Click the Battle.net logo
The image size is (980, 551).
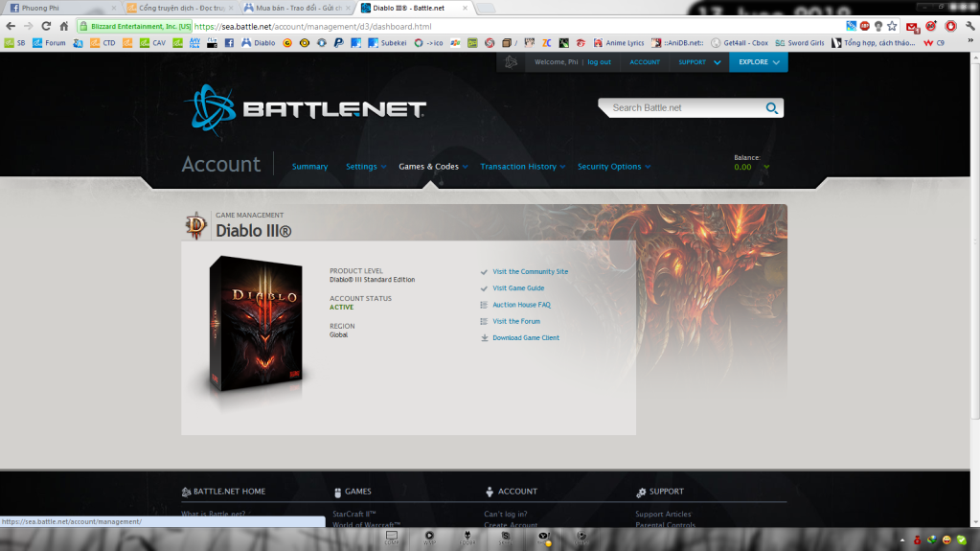point(307,109)
